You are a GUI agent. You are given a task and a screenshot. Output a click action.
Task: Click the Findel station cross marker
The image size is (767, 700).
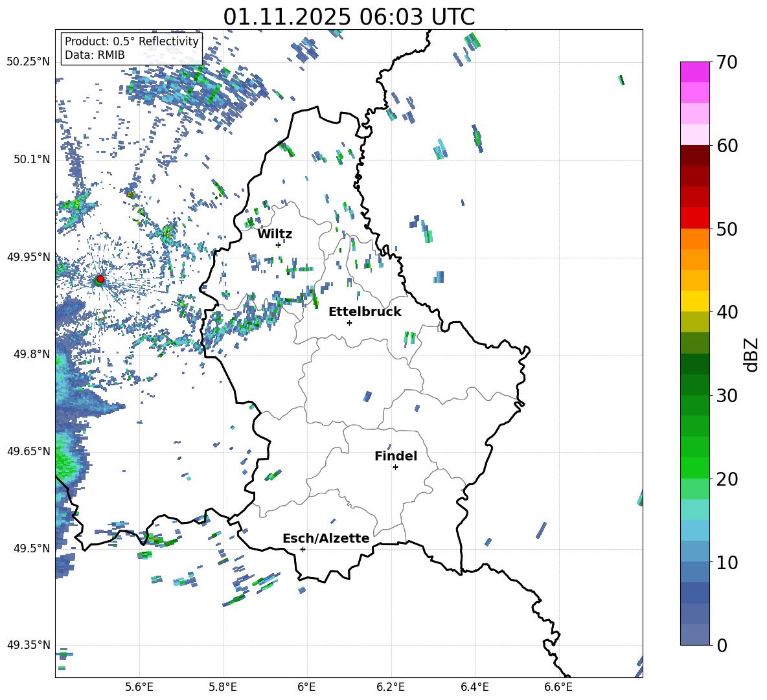coord(395,468)
